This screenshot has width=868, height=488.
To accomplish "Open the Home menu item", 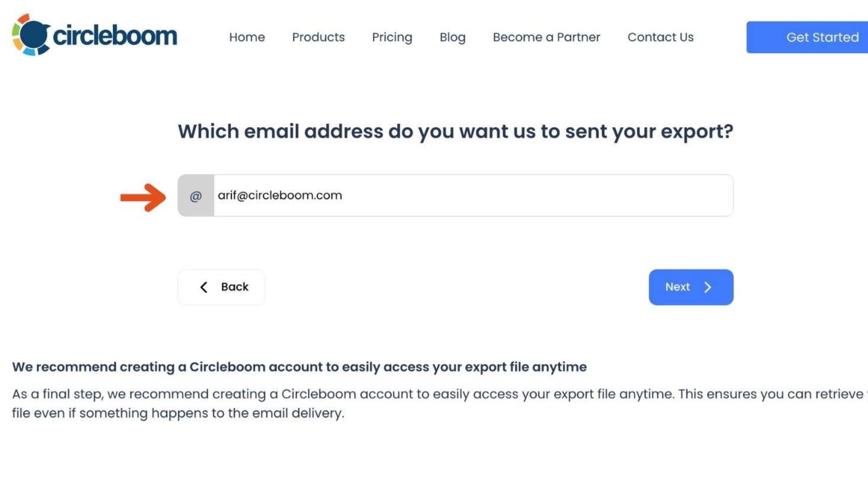I will (247, 37).
